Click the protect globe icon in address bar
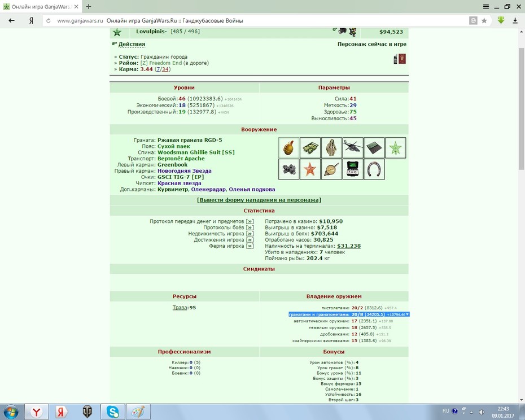525x420 pixels. [x=473, y=21]
